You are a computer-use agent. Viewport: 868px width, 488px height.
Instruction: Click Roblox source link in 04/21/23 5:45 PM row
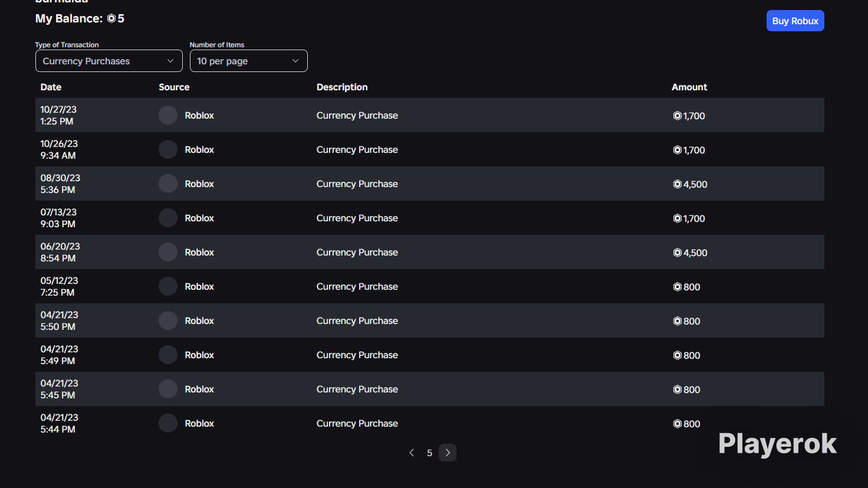coord(199,389)
